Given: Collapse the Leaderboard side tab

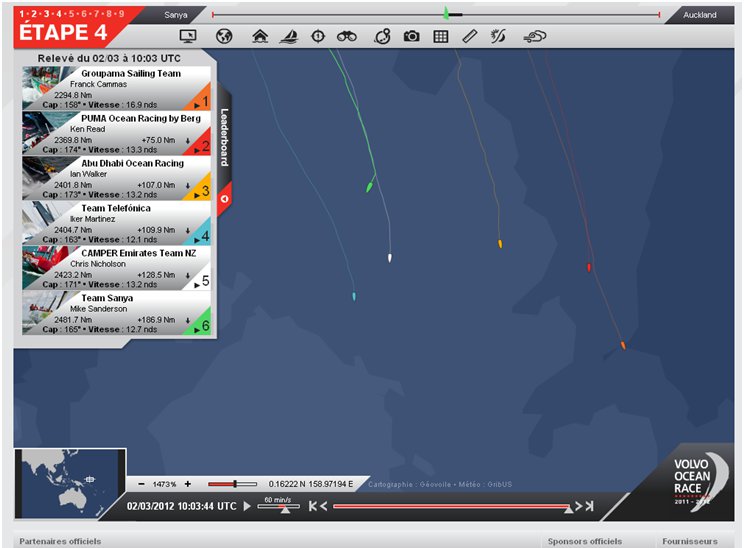Looking at the screenshot, I should 225,138.
